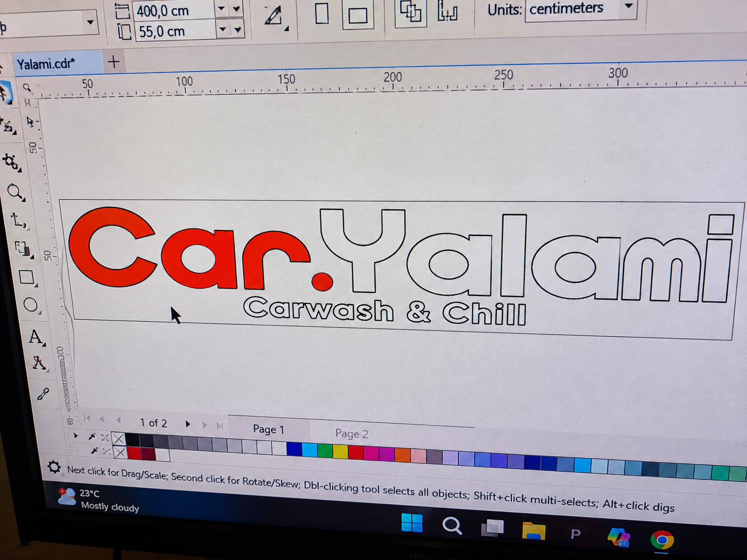The height and width of the screenshot is (560, 747).
Task: Advance to next page using arrow after "1 of 2"
Action: [188, 424]
